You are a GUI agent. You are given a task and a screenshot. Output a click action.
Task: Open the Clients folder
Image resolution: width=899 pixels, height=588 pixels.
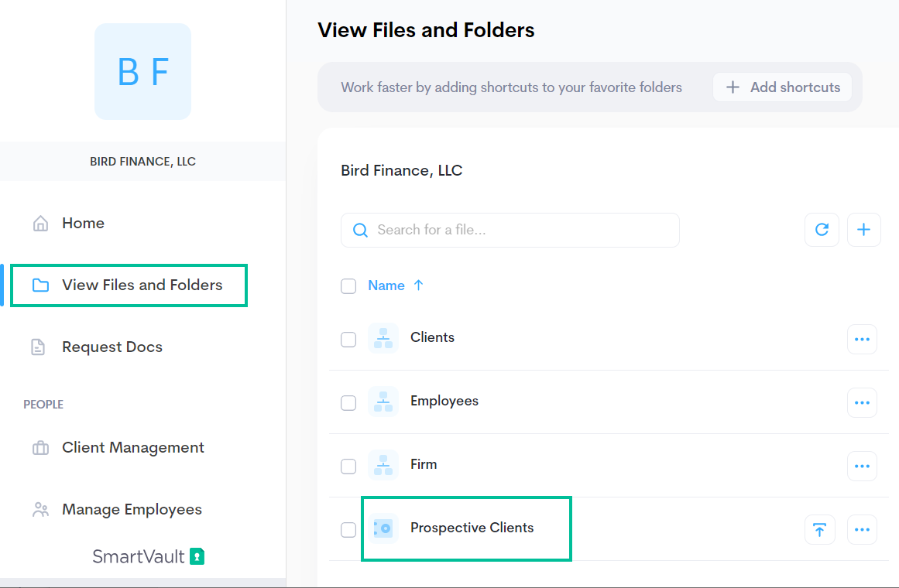pyautogui.click(x=432, y=337)
